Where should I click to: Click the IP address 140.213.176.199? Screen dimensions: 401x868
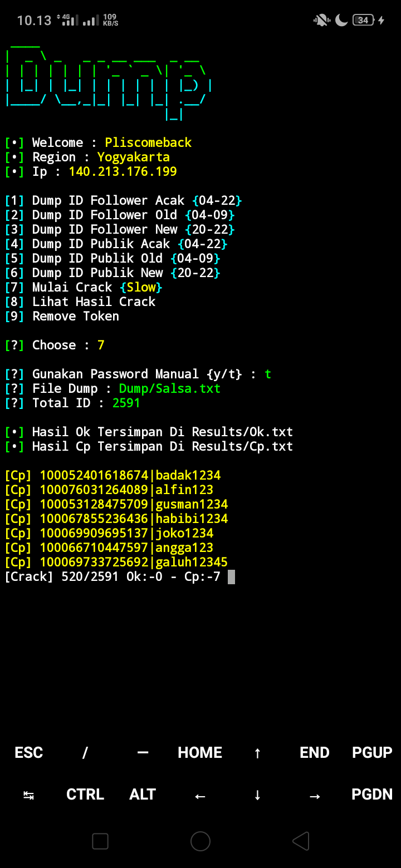click(122, 171)
